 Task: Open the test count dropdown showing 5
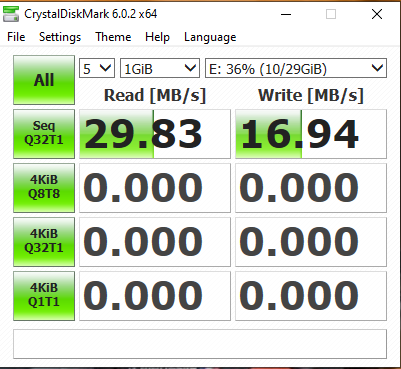pyautogui.click(x=97, y=68)
